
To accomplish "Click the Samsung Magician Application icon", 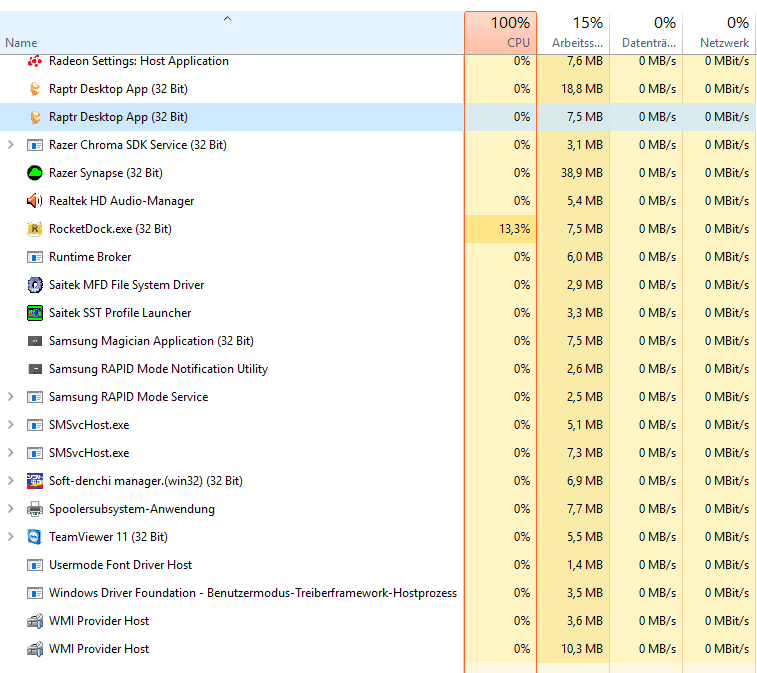I will point(35,341).
